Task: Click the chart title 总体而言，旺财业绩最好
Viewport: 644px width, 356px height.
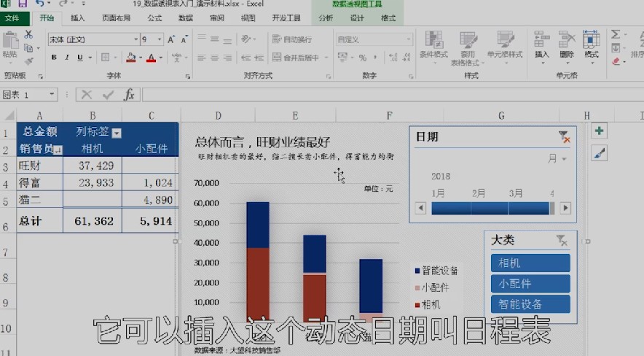Action: (262, 143)
